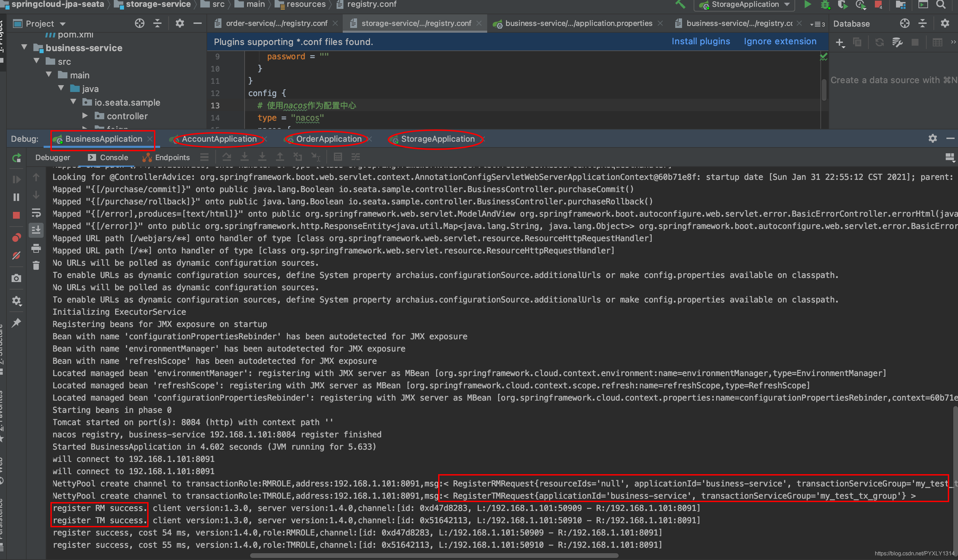Collapse the main folder in the tree
Image resolution: width=958 pixels, height=560 pixels.
pos(49,75)
